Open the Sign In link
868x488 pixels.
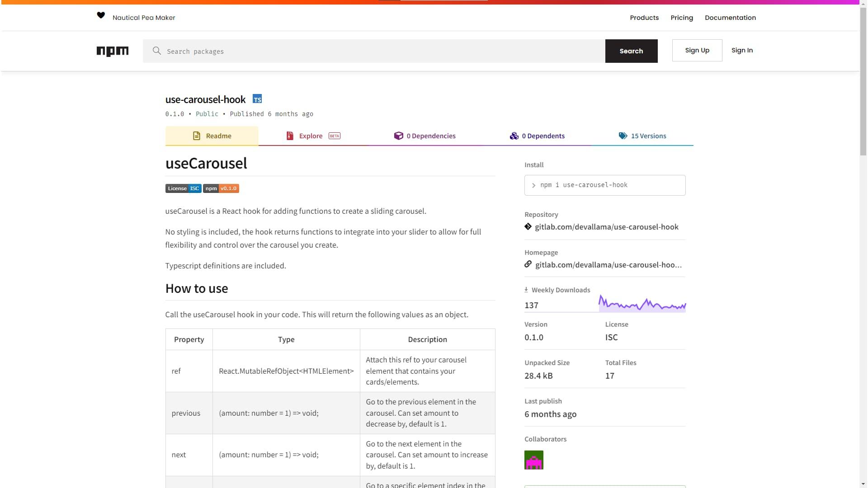pyautogui.click(x=742, y=50)
